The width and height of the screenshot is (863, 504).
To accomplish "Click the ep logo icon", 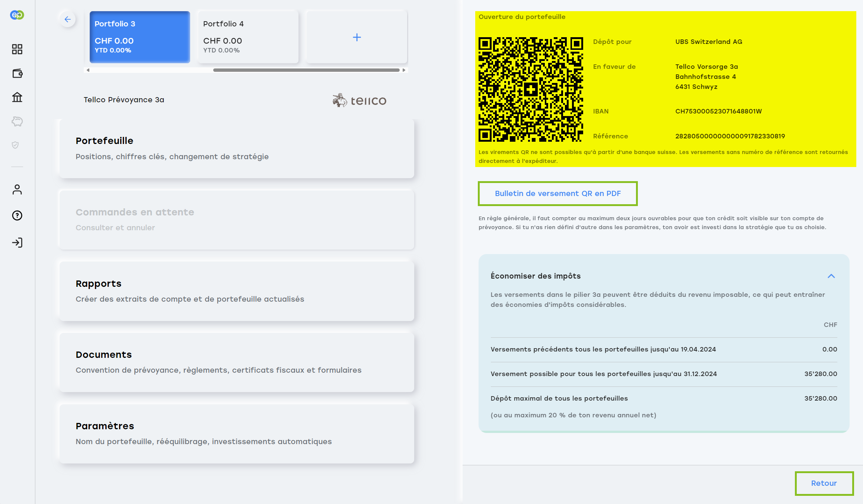I will [17, 15].
